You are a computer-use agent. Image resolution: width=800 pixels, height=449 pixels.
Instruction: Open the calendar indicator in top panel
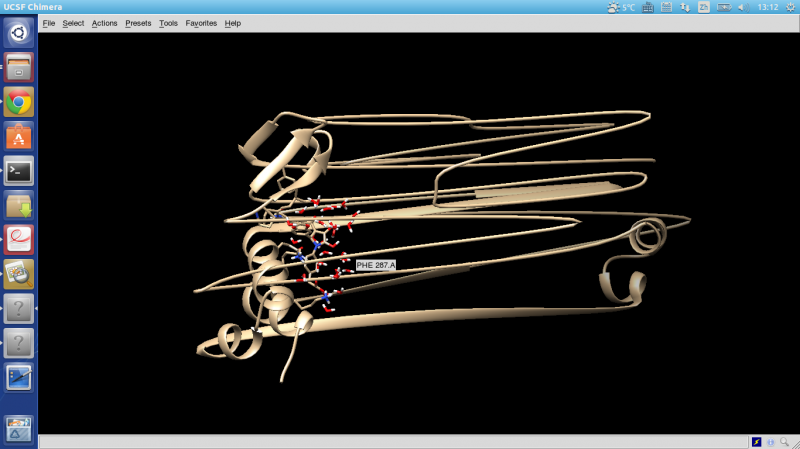tap(666, 7)
